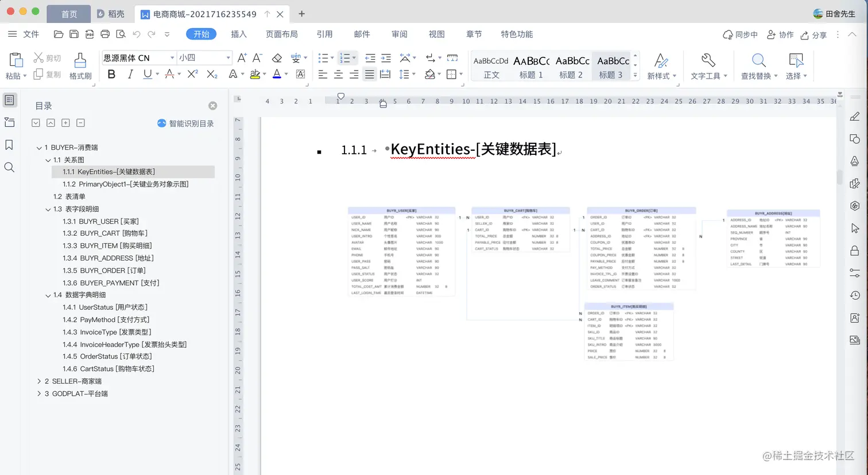Collapse the 1.4 数据字典明细 tree node

point(49,295)
